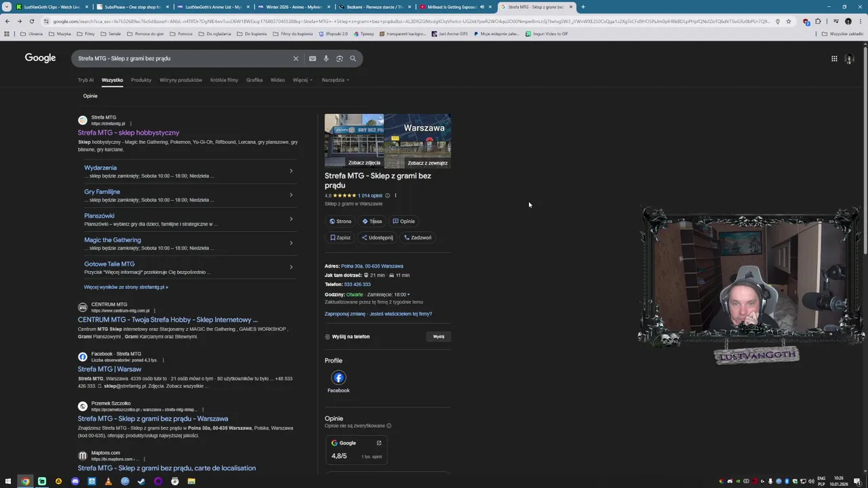Viewport: 868px width, 488px height.
Task: Open Zaproponuj zmianę link
Action: point(344,314)
